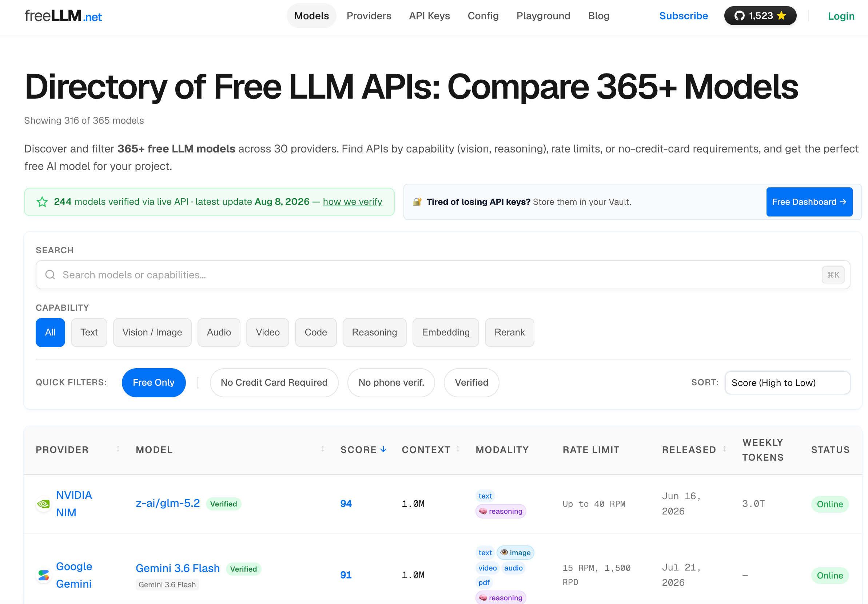Open the Google Gemini provider link
The image size is (868, 604).
click(74, 575)
